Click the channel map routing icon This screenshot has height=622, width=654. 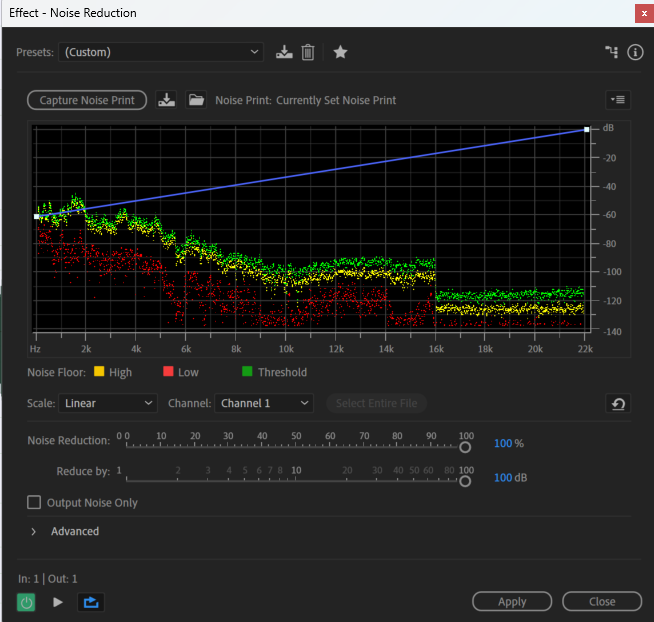611,52
